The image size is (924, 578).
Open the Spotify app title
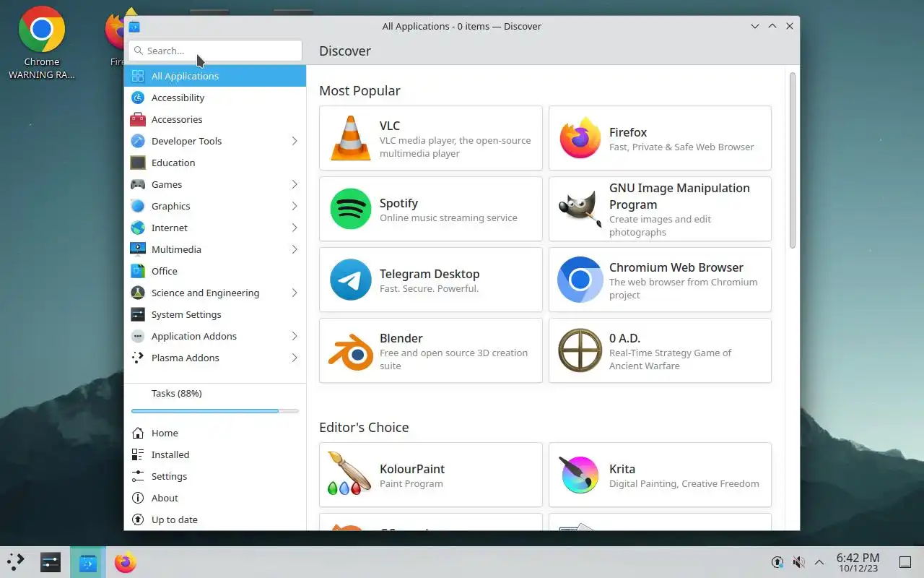pos(398,203)
